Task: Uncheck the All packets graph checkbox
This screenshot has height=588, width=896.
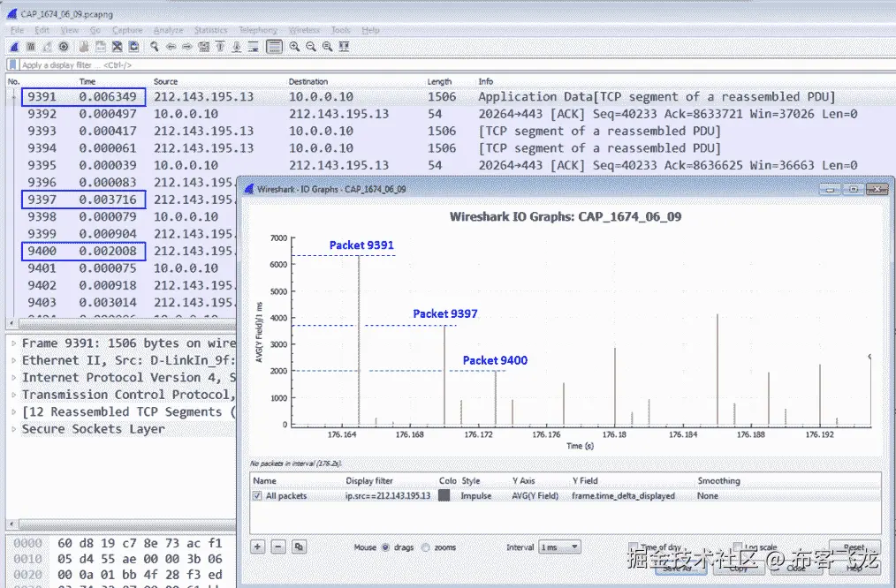Action: click(x=257, y=496)
